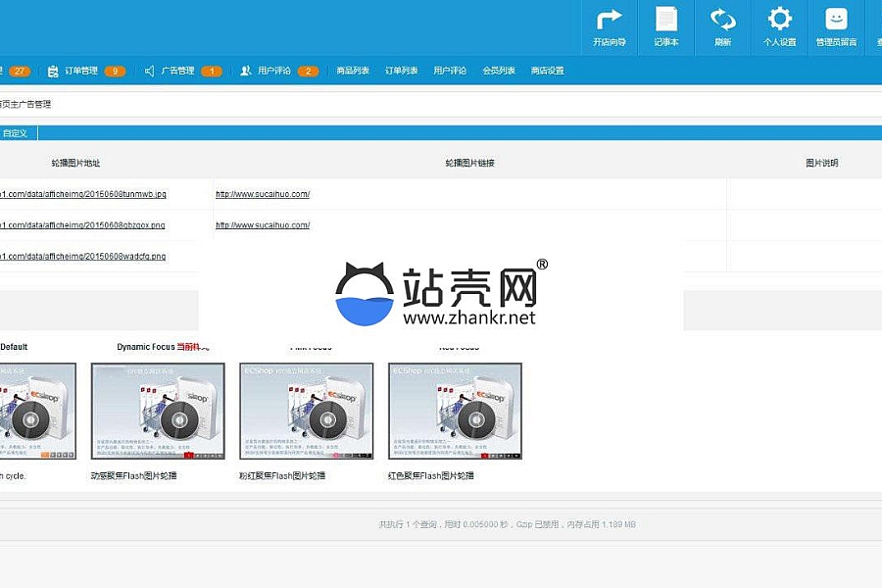Viewport: 882px width, 588px height.
Task: Click the 刷新 refresh icon
Action: pos(723,20)
